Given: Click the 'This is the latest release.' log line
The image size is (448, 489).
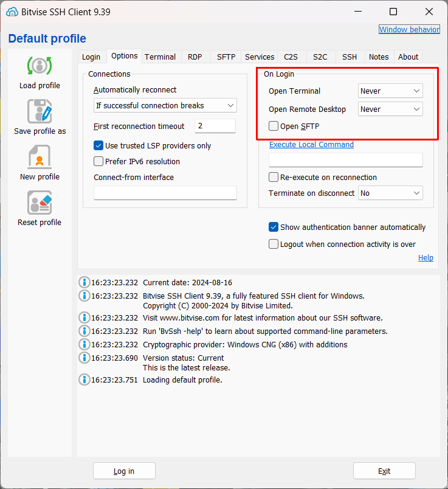Looking at the screenshot, I should [187, 368].
